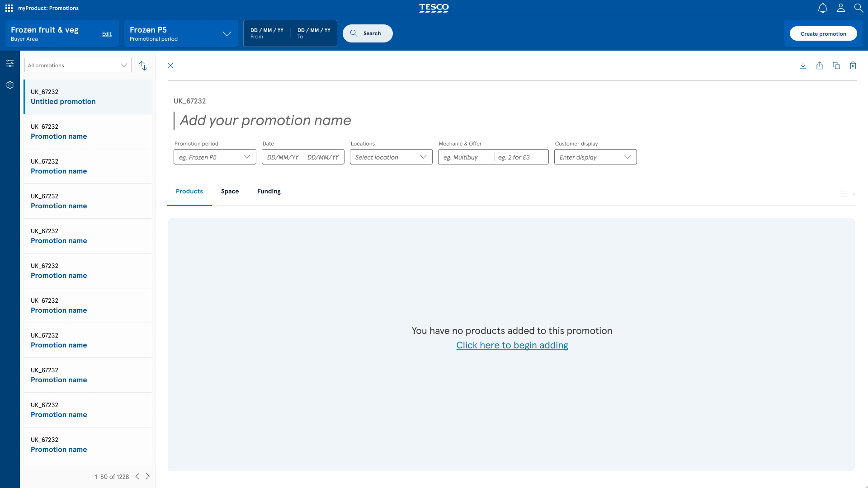Share the promotion via share icon
Image resolution: width=868 pixels, height=488 pixels.
tap(820, 66)
